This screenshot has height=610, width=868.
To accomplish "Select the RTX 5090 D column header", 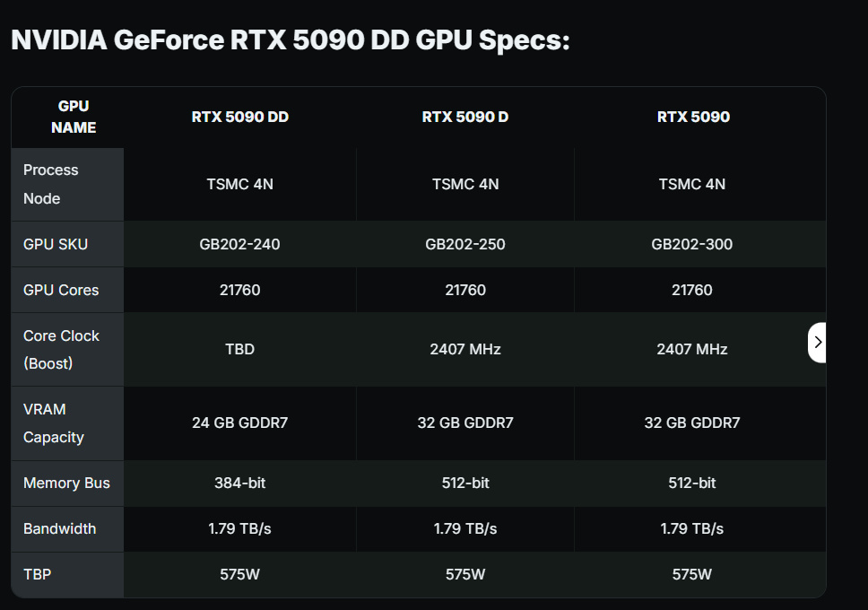I will (464, 117).
